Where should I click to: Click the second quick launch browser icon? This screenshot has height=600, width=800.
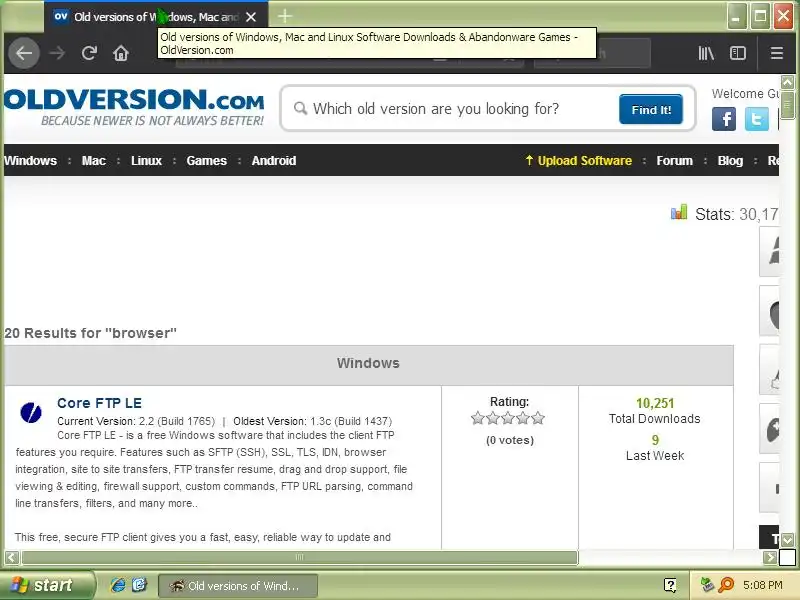[139, 585]
